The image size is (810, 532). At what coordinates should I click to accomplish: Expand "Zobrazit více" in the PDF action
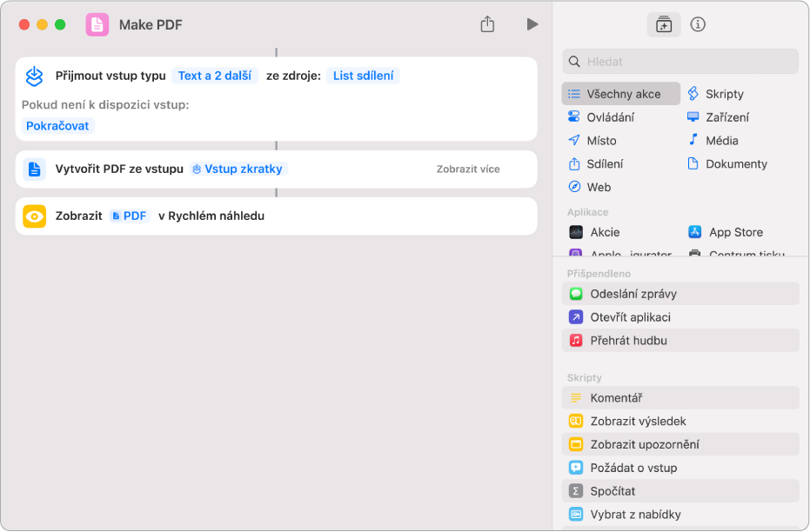[x=468, y=169]
